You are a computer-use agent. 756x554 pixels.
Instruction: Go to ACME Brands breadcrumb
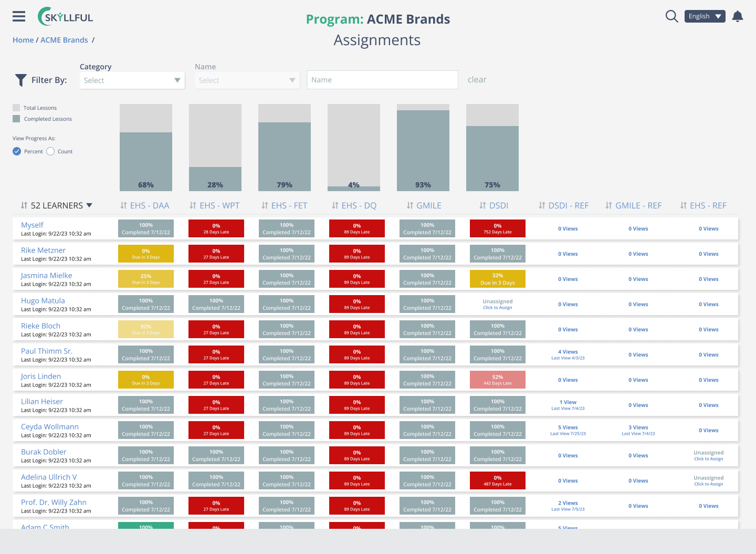[x=64, y=40]
